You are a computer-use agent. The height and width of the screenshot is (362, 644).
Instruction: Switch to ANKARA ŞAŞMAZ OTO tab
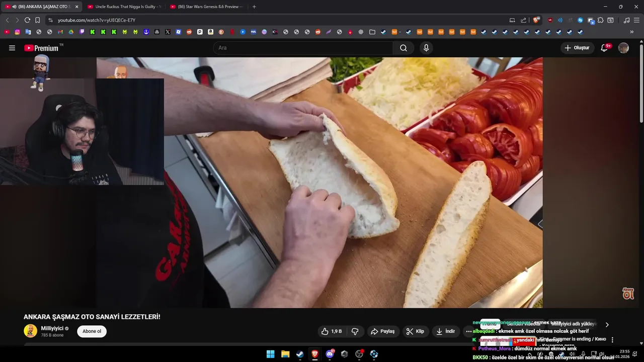(41, 7)
